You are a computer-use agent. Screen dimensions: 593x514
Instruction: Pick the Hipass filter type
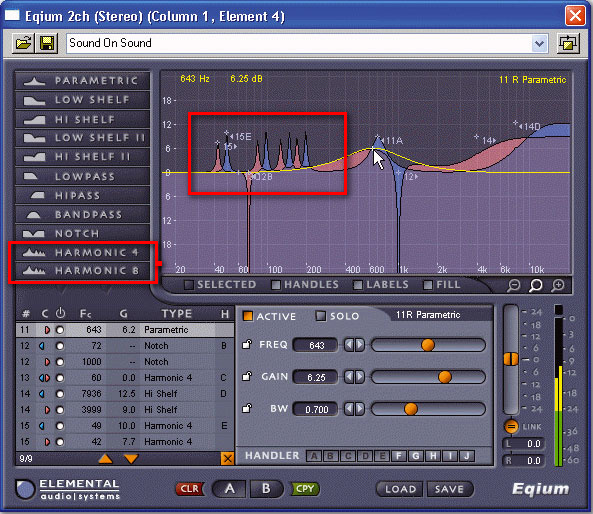pos(82,195)
